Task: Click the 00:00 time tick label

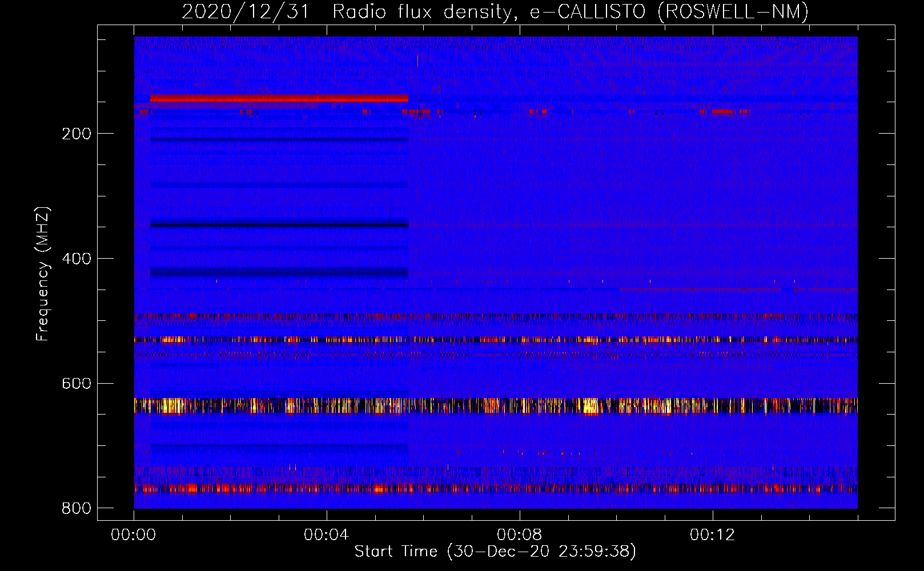Action: [134, 535]
